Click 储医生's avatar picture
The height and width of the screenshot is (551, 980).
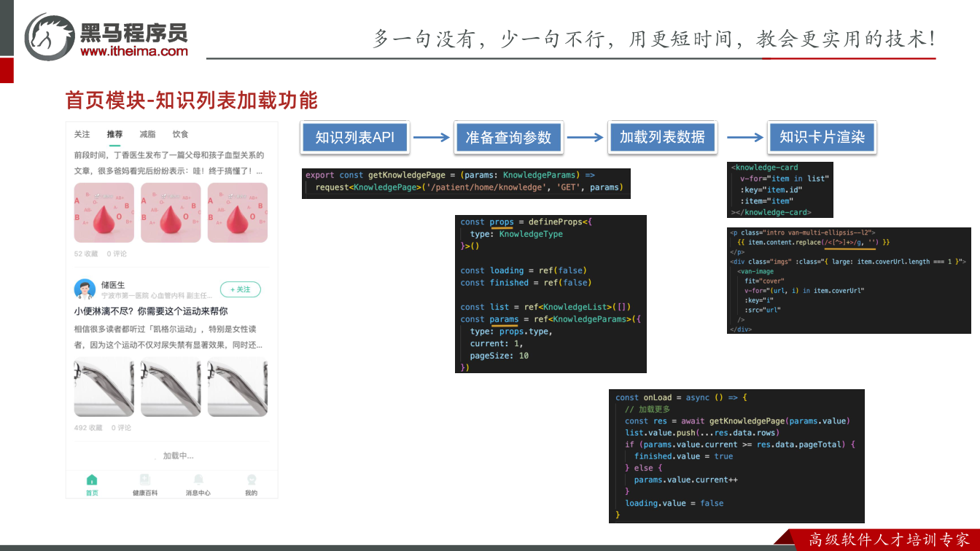pyautogui.click(x=85, y=289)
